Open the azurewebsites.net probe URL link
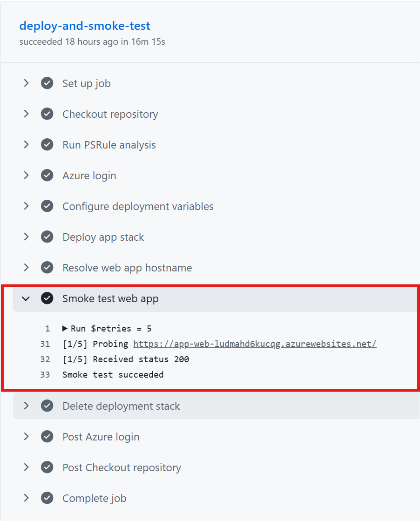Screen dimensions: 420x521 tap(255, 344)
